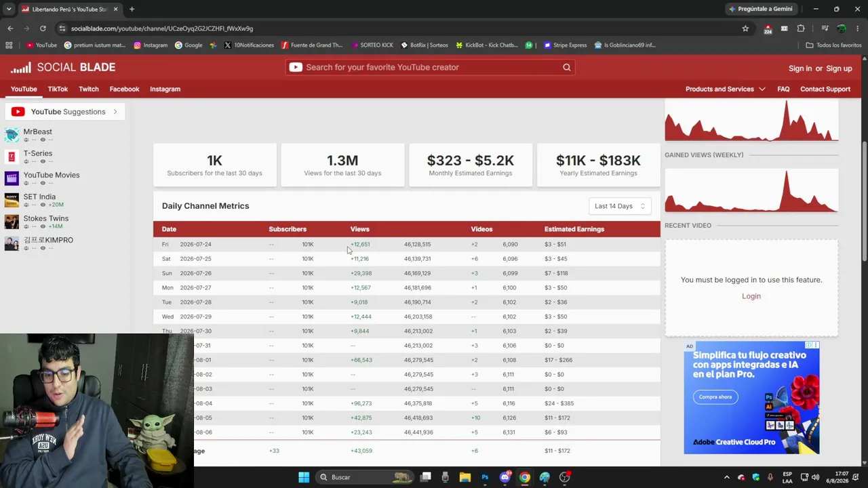868x488 pixels.
Task: Open the T-Series channel suggestion
Action: coord(37,153)
